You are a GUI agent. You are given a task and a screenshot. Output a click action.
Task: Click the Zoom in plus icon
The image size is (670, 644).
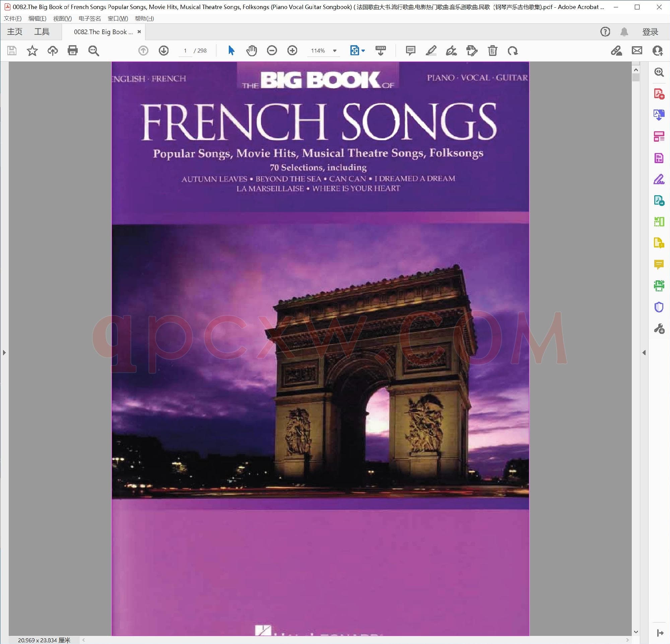pyautogui.click(x=292, y=51)
